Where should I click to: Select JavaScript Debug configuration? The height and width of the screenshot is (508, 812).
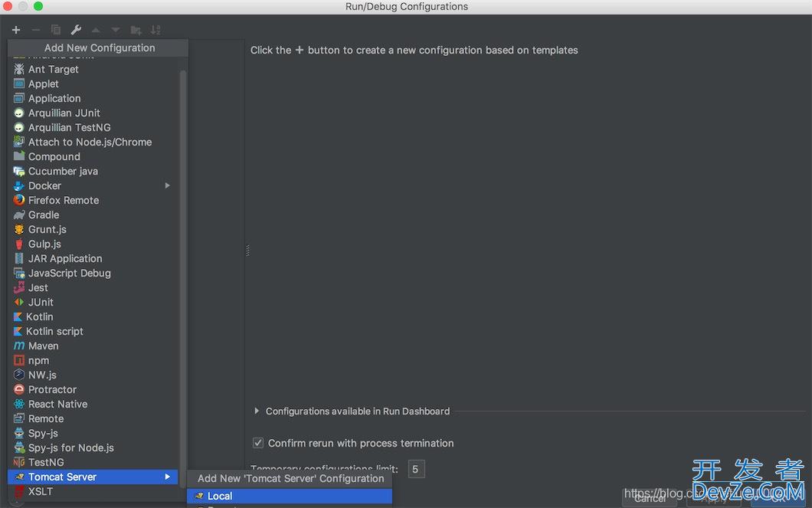93,273
